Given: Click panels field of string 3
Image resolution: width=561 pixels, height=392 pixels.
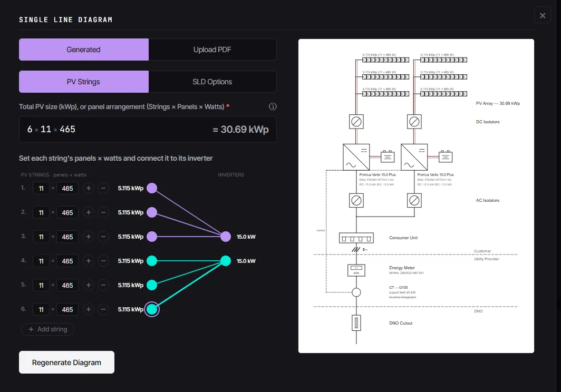Looking at the screenshot, I should tap(41, 237).
